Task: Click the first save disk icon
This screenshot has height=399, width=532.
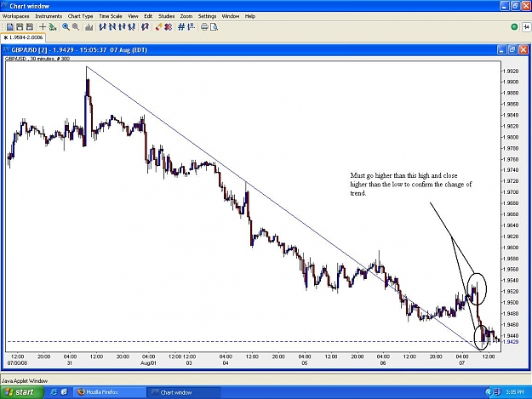Action: (20, 27)
